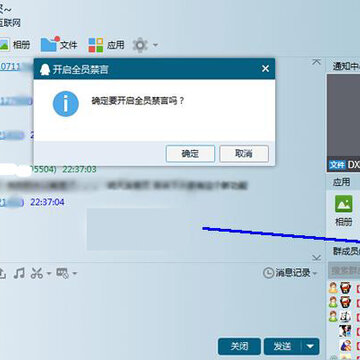Click the settings gear icon
This screenshot has width=360, height=360.
pyautogui.click(x=140, y=45)
